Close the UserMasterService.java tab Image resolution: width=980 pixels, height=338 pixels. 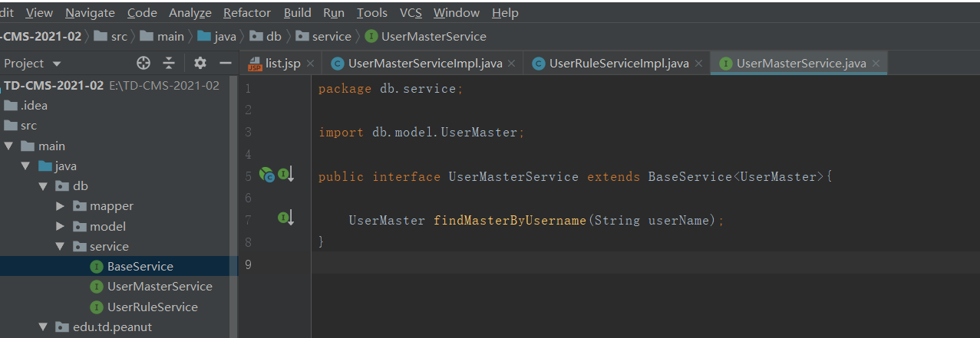876,64
